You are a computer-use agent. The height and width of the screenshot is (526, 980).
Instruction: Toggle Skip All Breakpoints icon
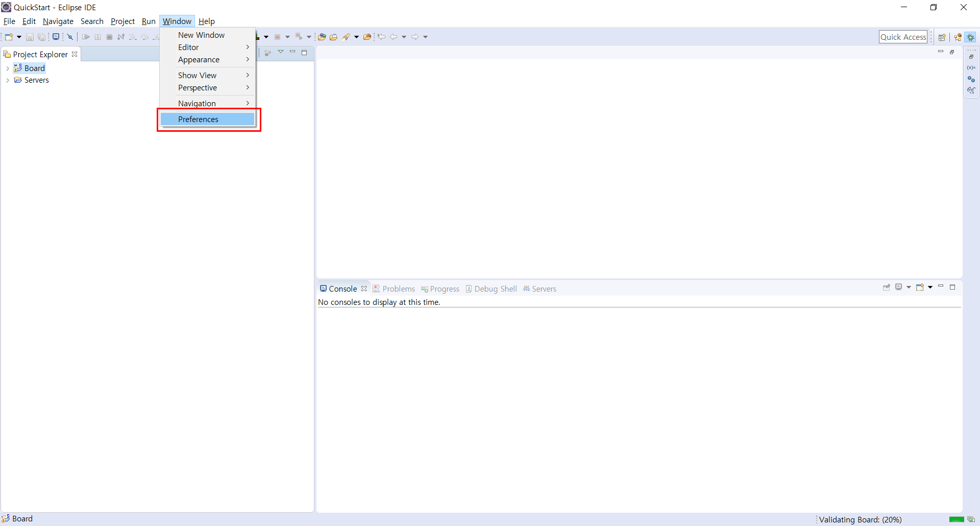[70, 37]
